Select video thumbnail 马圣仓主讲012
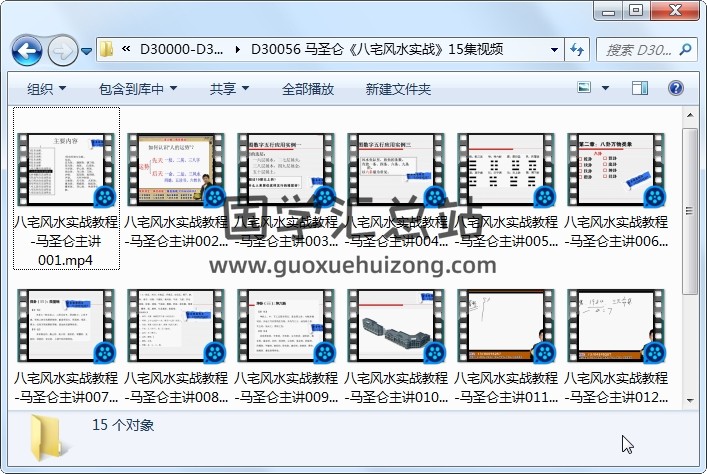Viewport: 707px width, 474px height. point(616,326)
